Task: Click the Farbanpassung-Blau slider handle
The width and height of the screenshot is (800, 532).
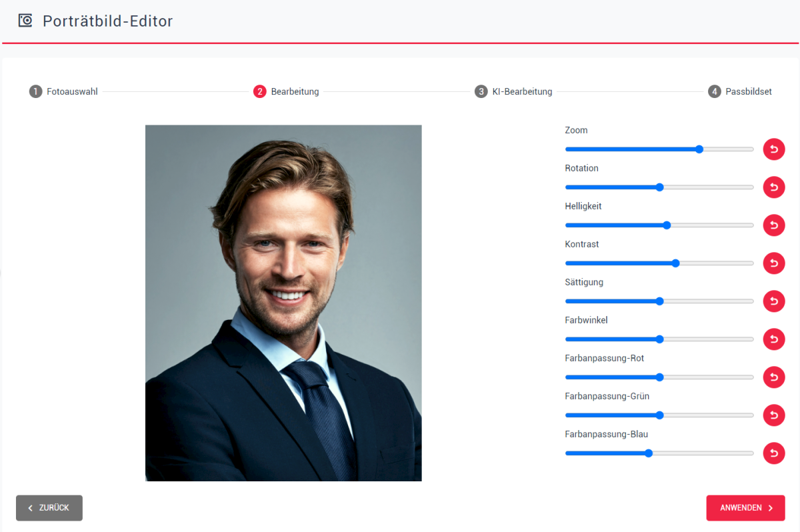Action: point(649,453)
